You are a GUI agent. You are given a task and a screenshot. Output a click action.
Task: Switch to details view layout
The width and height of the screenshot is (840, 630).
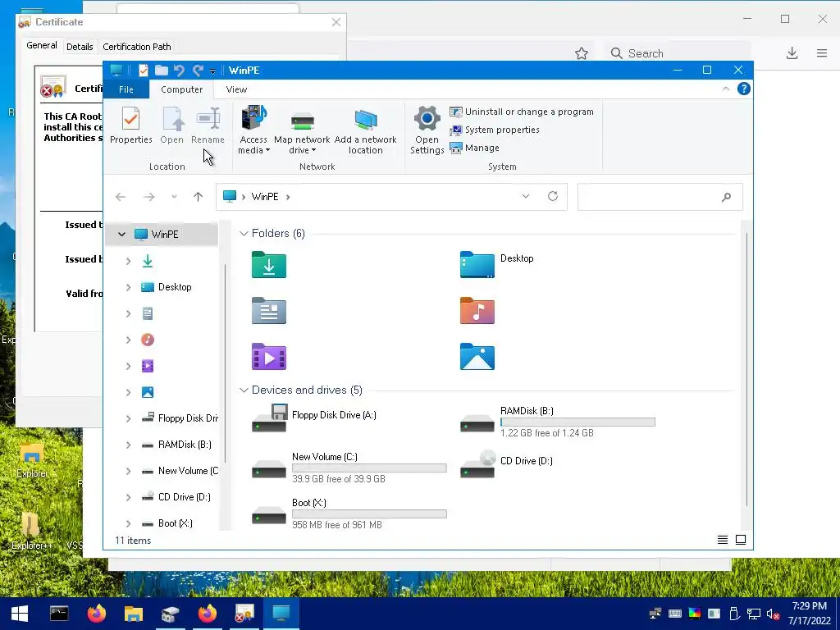point(723,540)
